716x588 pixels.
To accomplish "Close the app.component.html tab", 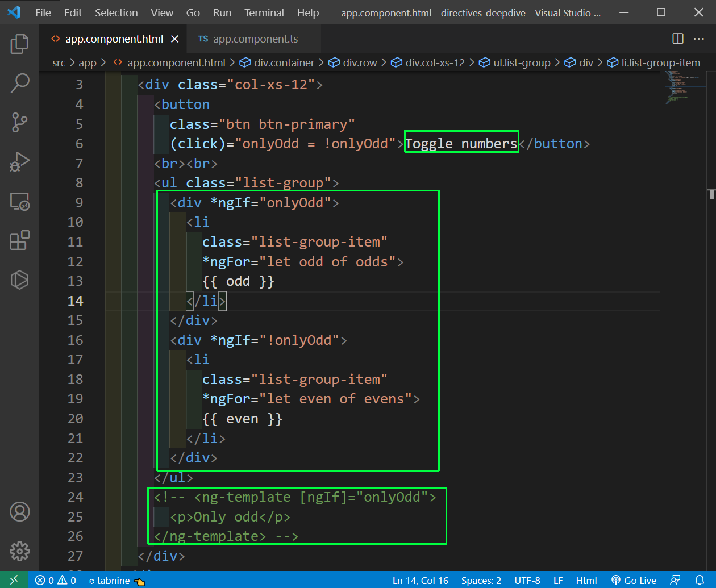I will point(175,39).
